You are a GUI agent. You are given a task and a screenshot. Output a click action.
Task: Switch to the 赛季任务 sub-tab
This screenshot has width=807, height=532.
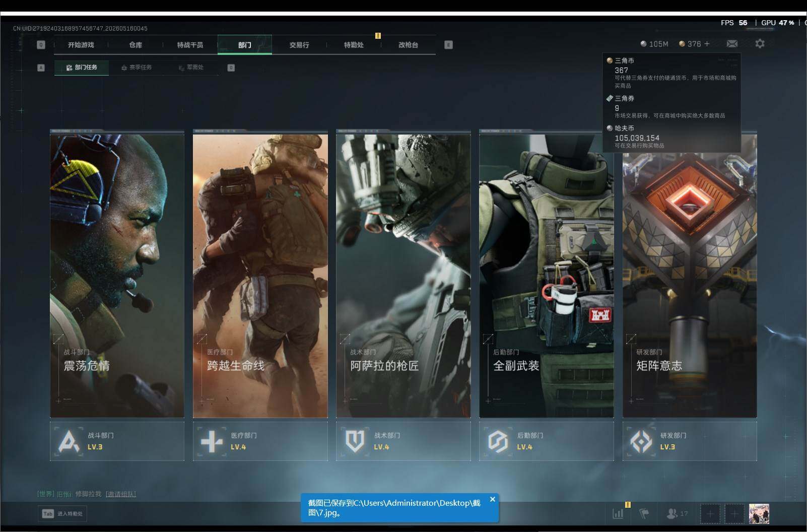[x=137, y=68]
